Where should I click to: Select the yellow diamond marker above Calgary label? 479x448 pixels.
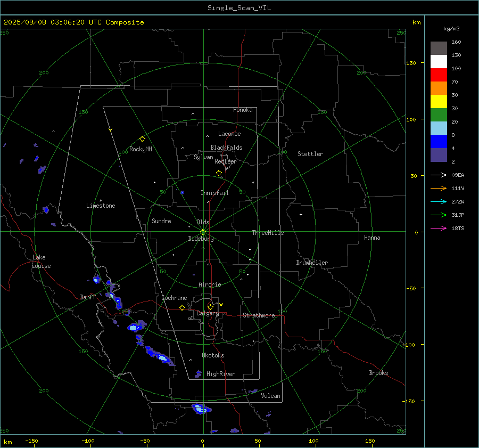pos(210,307)
